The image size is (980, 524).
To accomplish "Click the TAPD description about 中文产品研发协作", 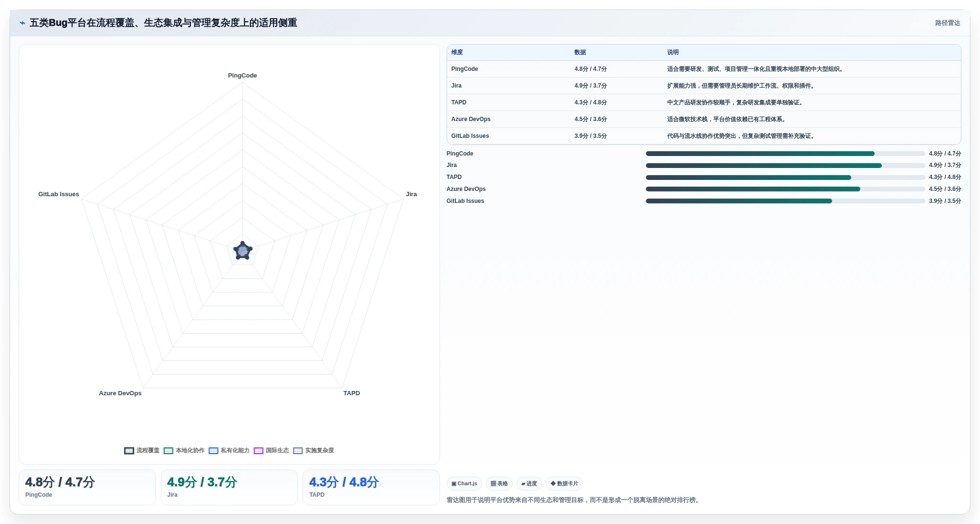I will [x=735, y=102].
